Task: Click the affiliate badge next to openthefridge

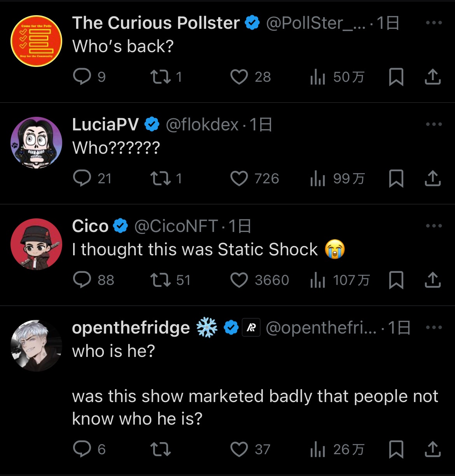Action: pyautogui.click(x=251, y=328)
